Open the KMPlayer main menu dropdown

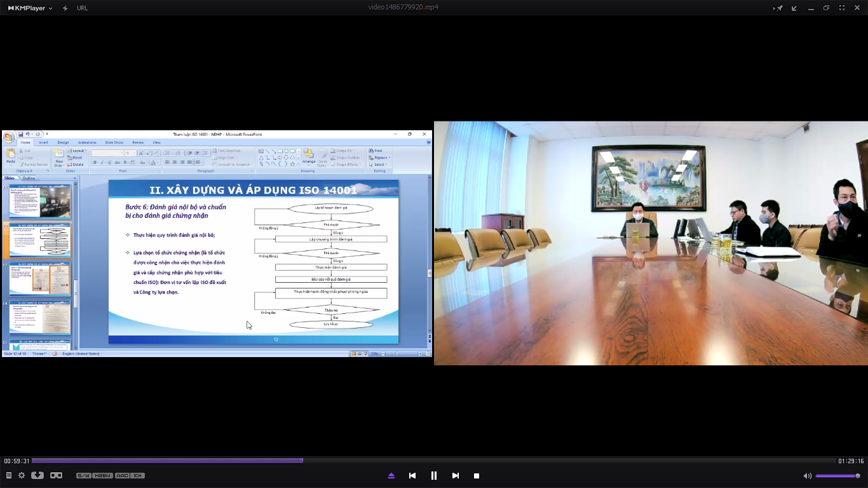30,8
